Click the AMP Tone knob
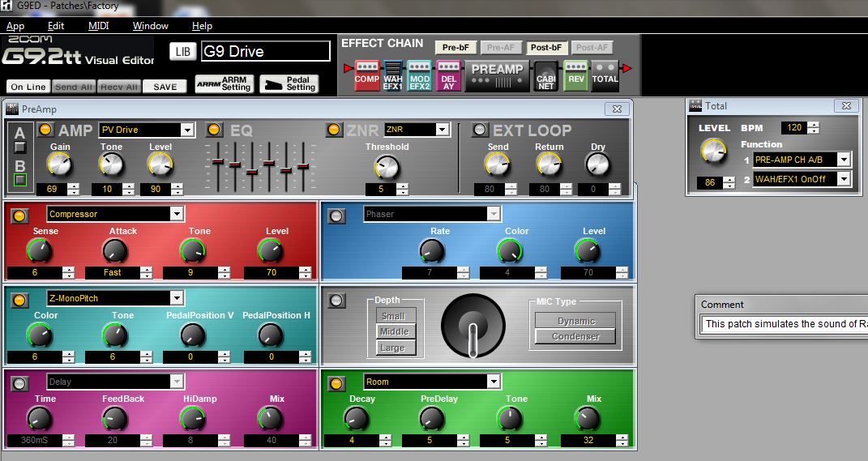The width and height of the screenshot is (868, 461). click(x=111, y=164)
